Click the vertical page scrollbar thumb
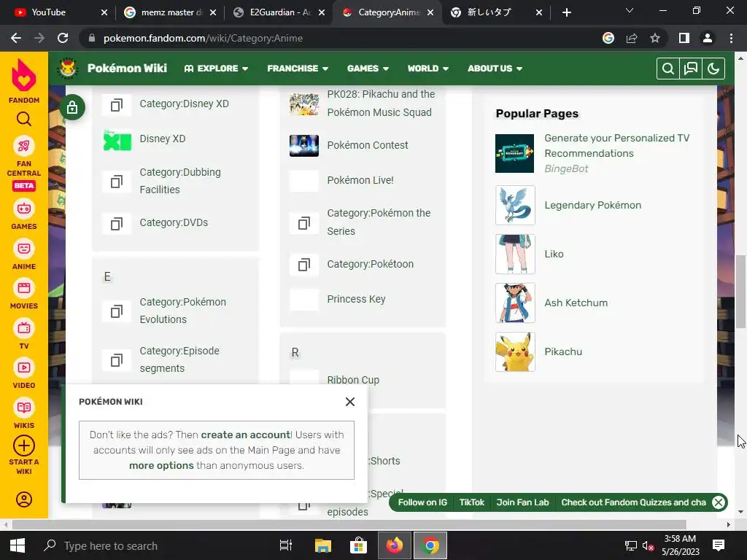The height and width of the screenshot is (560, 747). point(740,292)
